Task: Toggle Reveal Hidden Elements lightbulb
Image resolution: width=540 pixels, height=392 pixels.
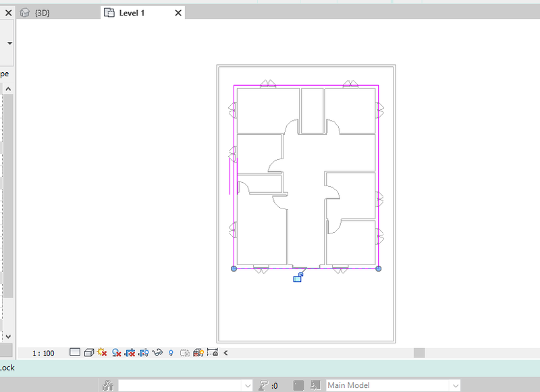Action: (x=171, y=353)
